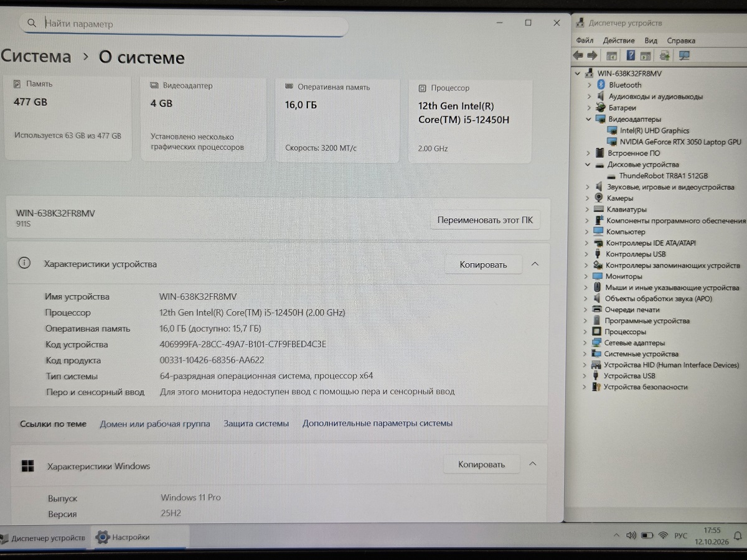Open the Действие menu

click(619, 40)
